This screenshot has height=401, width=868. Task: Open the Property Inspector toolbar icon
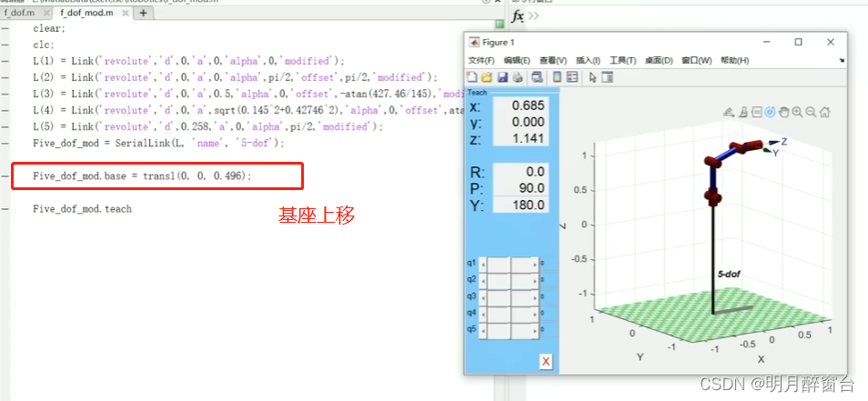coord(607,77)
